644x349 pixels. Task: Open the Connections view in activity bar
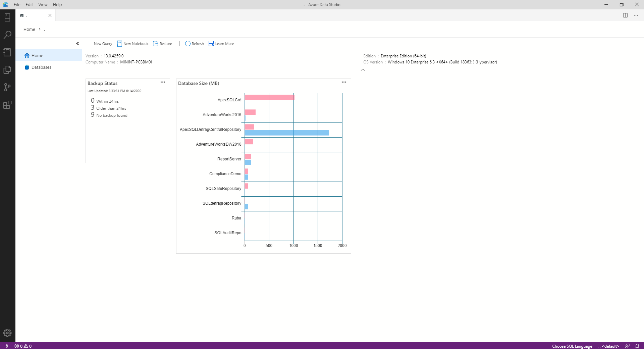(7, 17)
